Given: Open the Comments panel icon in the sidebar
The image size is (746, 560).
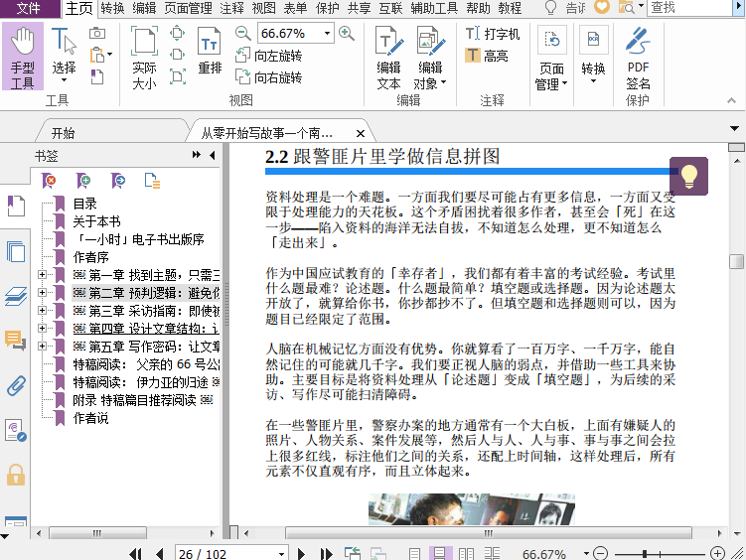Looking at the screenshot, I should (16, 341).
